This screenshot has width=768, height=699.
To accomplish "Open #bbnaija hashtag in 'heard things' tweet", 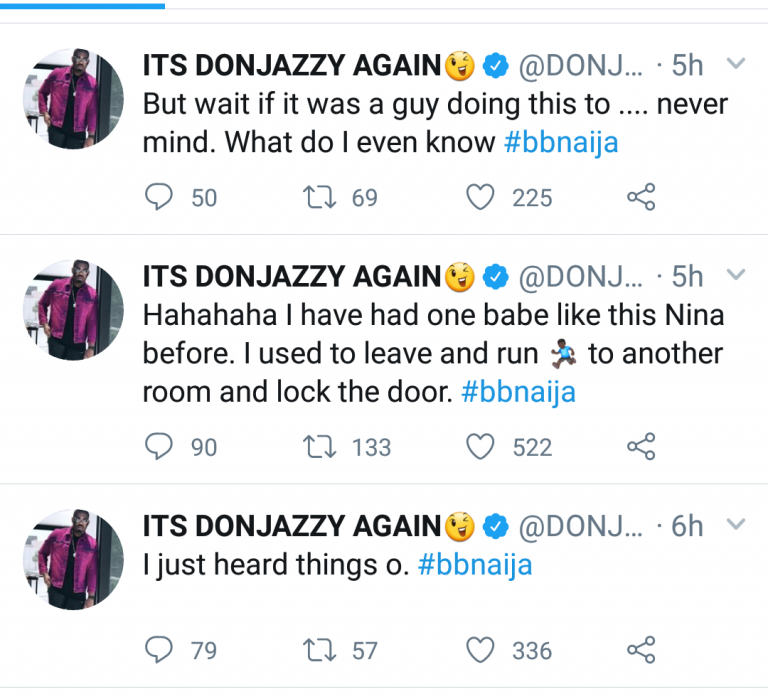I will [x=475, y=566].
